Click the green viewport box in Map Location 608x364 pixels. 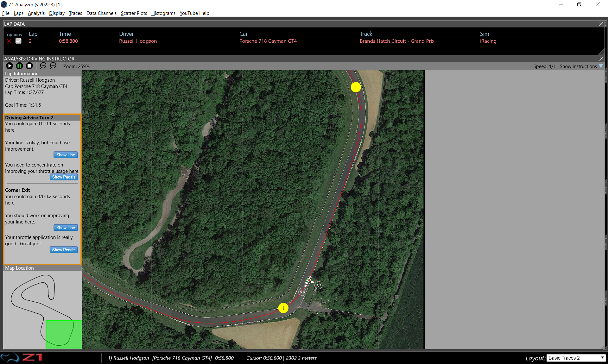click(x=64, y=334)
